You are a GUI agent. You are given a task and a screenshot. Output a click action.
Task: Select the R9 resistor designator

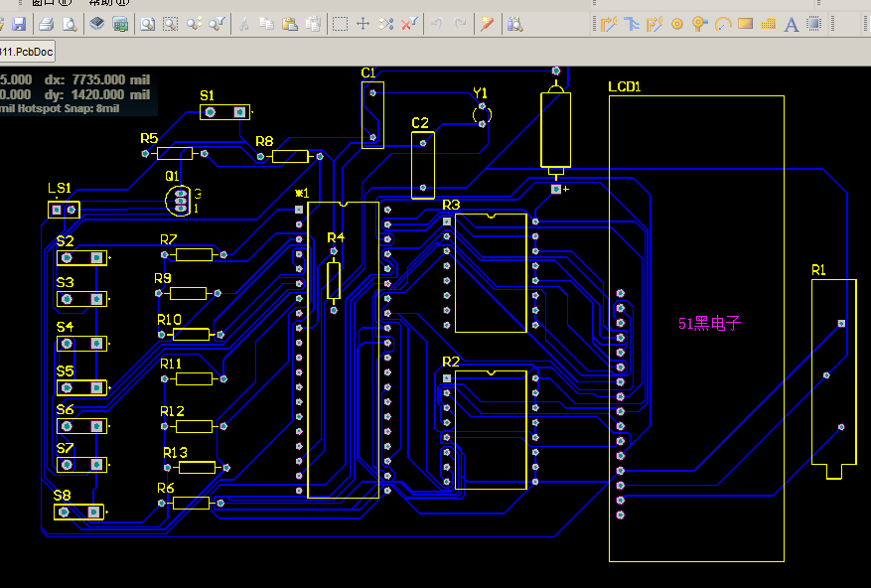(163, 278)
